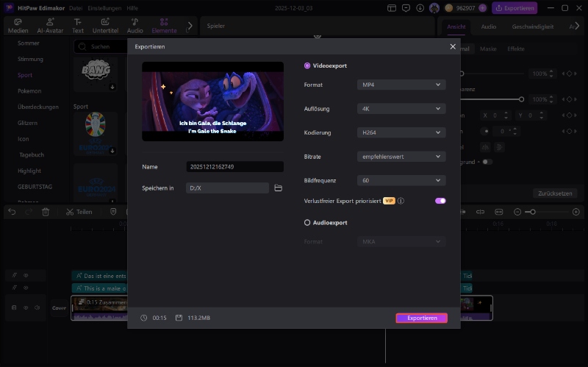This screenshot has height=367, width=588.
Task: Click the Name input field
Action: point(234,167)
